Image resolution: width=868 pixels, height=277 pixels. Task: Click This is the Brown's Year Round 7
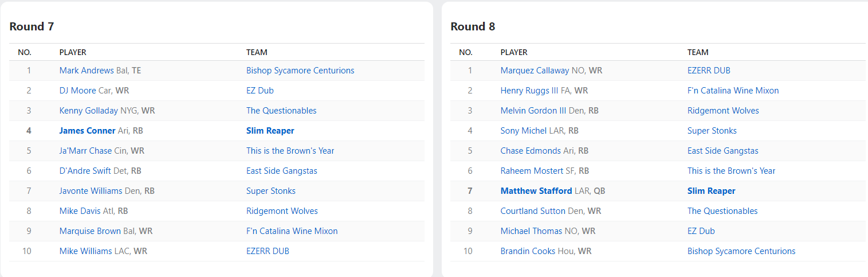pyautogui.click(x=290, y=151)
